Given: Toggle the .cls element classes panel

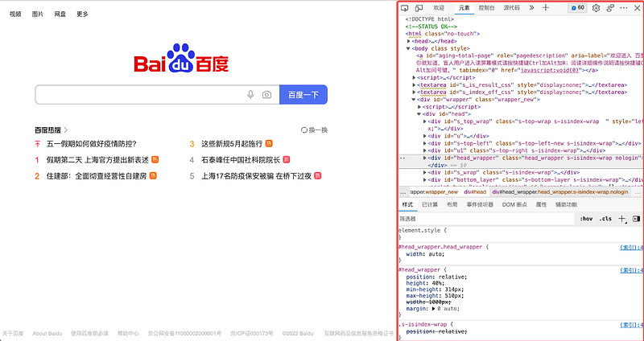Looking at the screenshot, I should tap(605, 219).
